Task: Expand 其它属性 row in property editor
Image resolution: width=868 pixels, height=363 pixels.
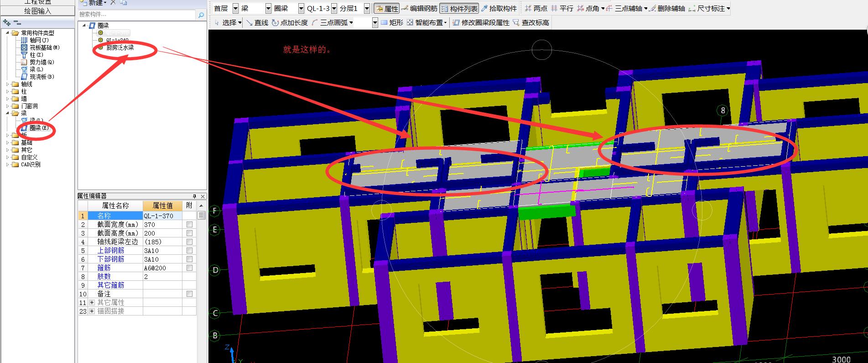Action: [x=92, y=303]
